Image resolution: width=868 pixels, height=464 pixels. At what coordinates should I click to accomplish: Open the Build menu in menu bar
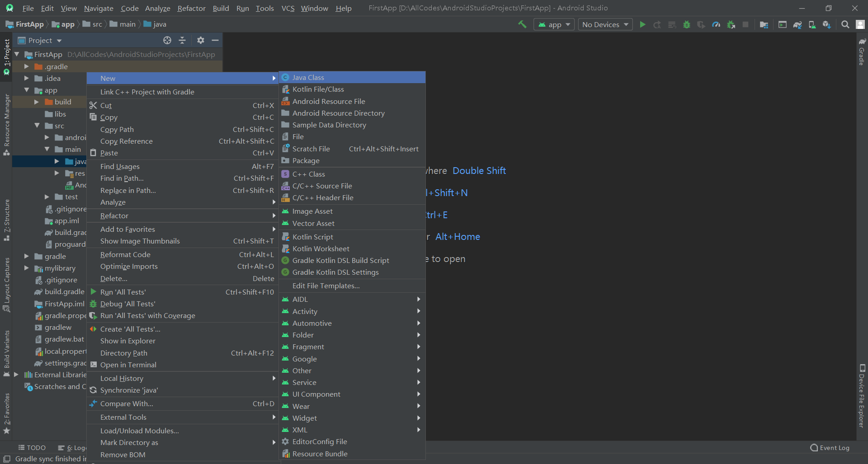[x=221, y=8]
